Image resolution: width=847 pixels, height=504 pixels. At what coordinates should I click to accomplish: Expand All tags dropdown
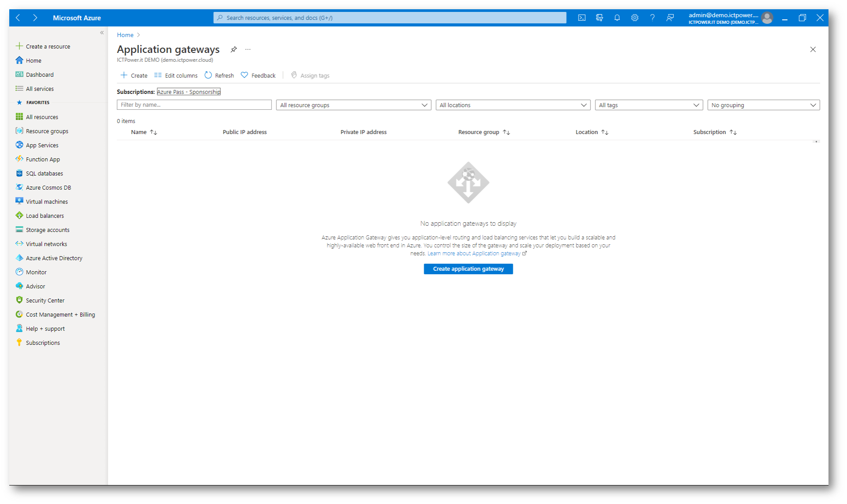(649, 105)
